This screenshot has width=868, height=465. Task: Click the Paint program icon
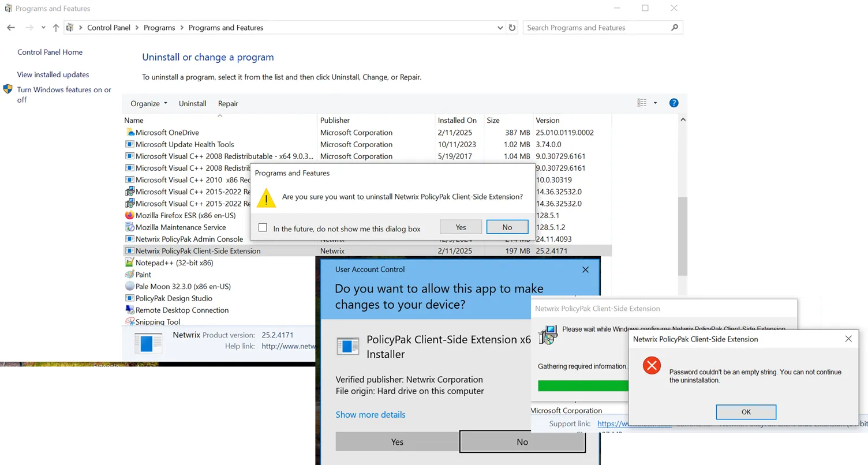(130, 275)
